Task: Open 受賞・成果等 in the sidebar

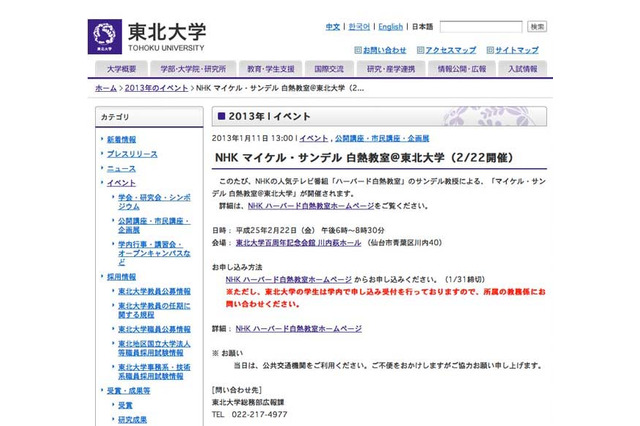Action: click(x=129, y=391)
